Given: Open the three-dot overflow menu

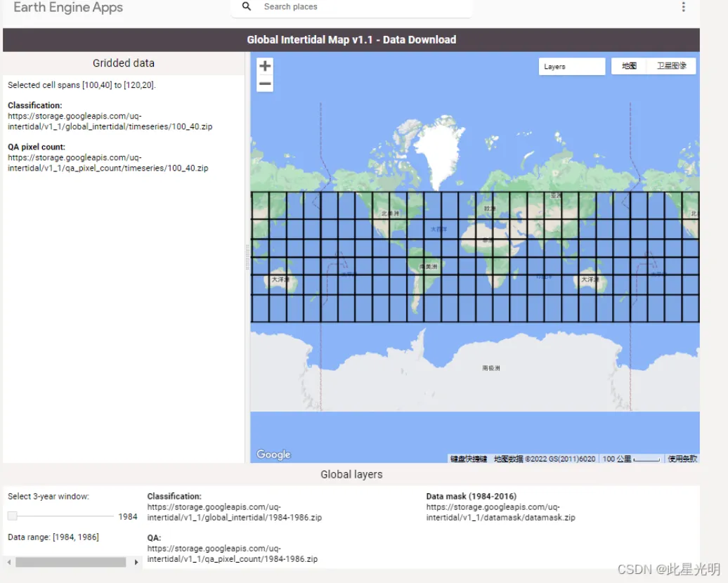Looking at the screenshot, I should coord(683,6).
